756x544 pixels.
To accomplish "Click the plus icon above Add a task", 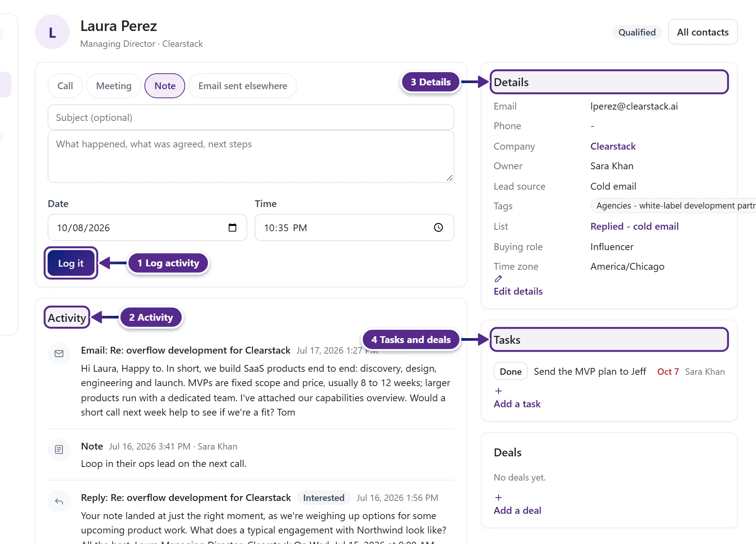I will point(499,391).
